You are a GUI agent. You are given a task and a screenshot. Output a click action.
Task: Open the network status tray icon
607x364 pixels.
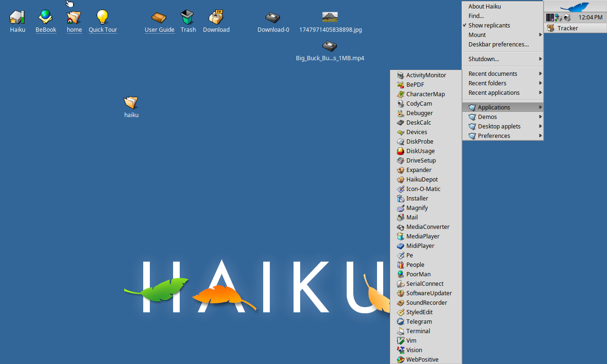pyautogui.click(x=558, y=18)
